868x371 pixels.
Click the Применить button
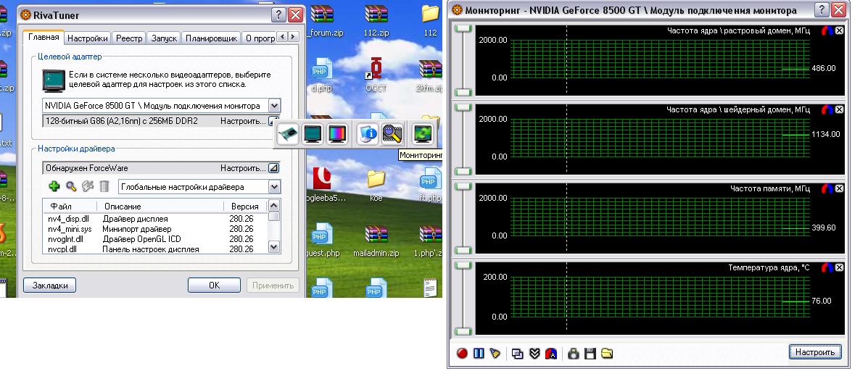coord(273,285)
